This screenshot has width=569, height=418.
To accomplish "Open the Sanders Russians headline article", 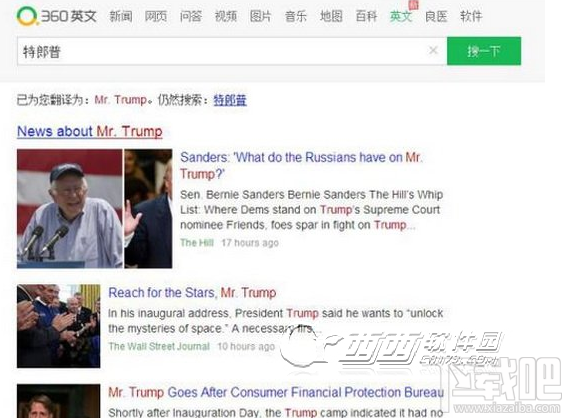I will coord(302,165).
